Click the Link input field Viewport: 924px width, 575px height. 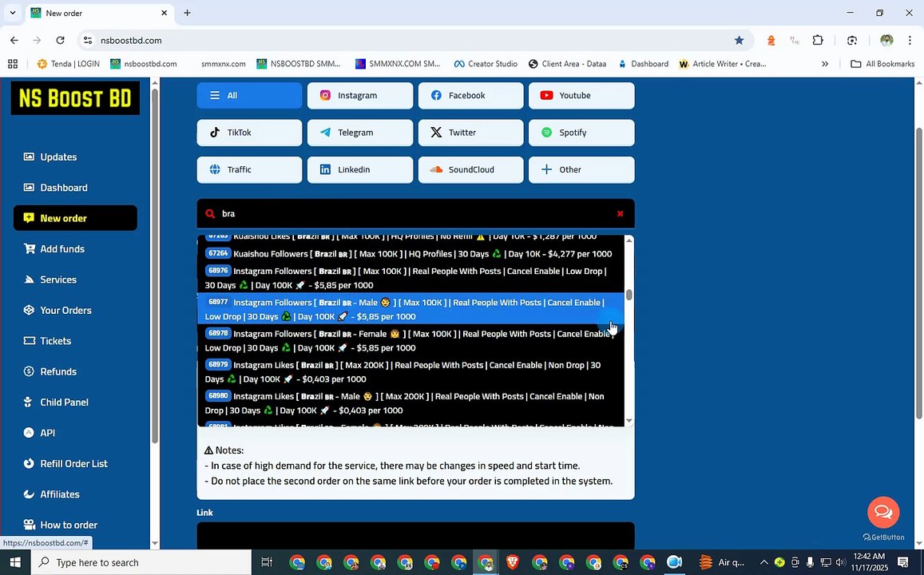[415, 536]
